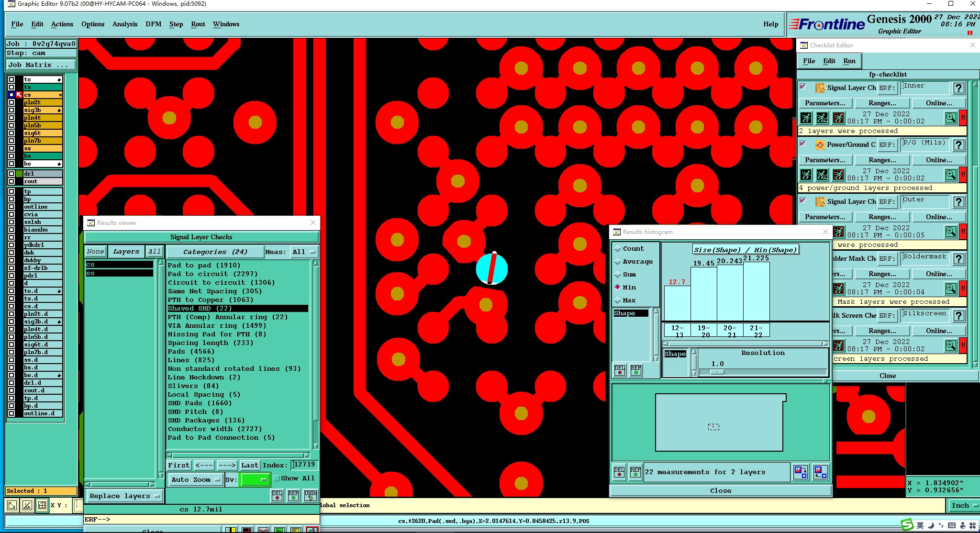Open the Replace layers dropdown
980x533 pixels.
click(x=124, y=496)
